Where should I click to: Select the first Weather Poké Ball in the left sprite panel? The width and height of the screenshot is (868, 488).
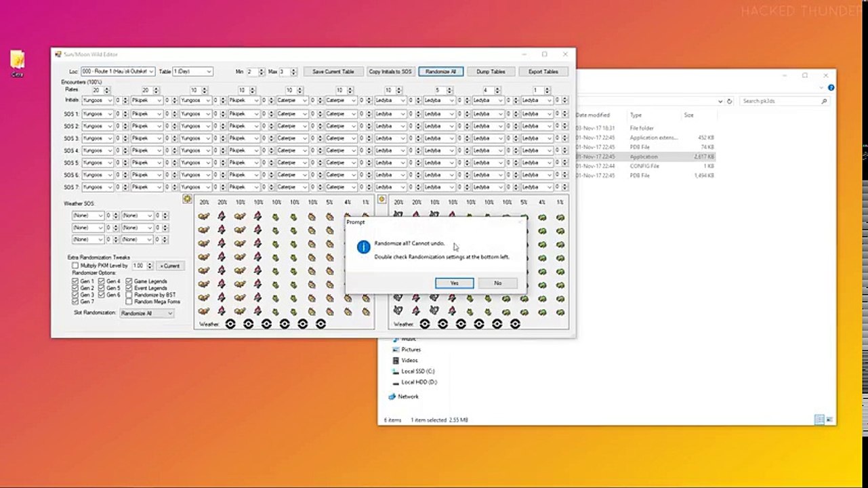tap(230, 324)
